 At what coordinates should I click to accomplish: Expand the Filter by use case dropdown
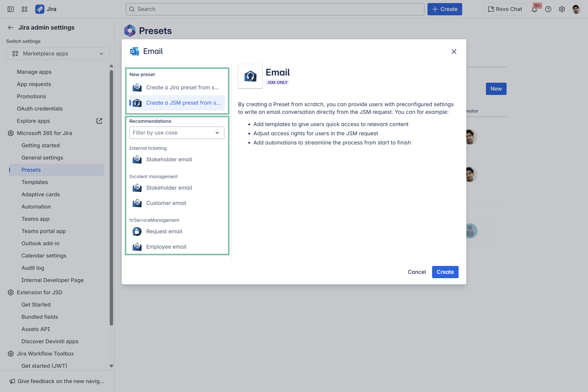click(x=177, y=133)
